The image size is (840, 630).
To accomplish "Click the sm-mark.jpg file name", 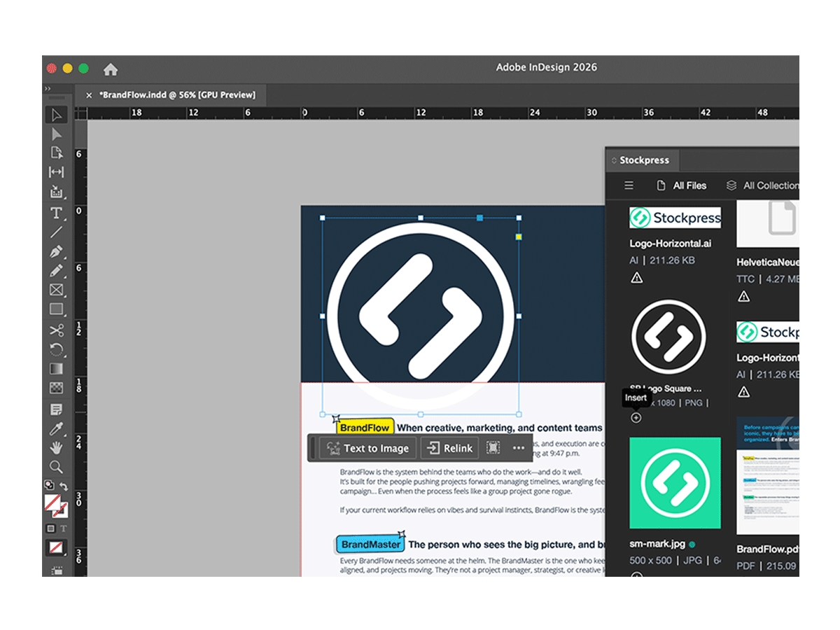I will pyautogui.click(x=657, y=544).
